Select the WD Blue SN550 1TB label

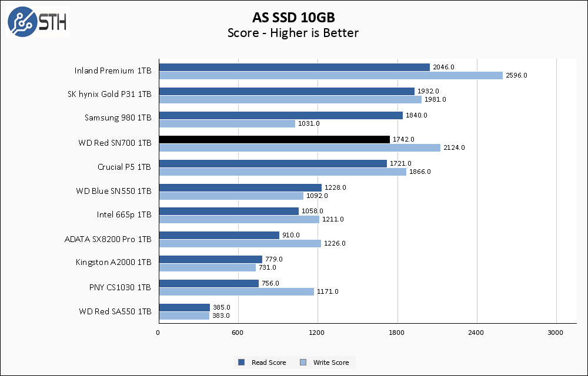(113, 190)
